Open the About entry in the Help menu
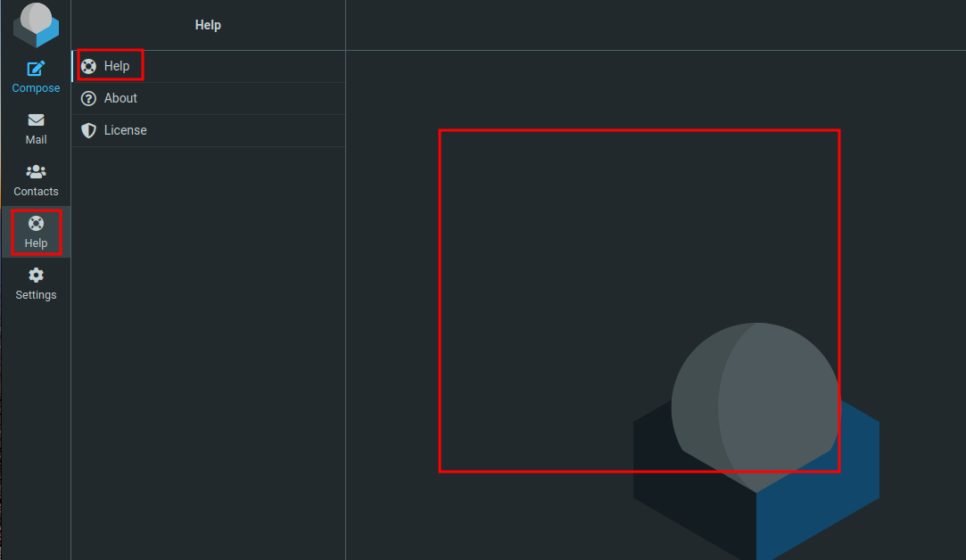 click(x=122, y=97)
